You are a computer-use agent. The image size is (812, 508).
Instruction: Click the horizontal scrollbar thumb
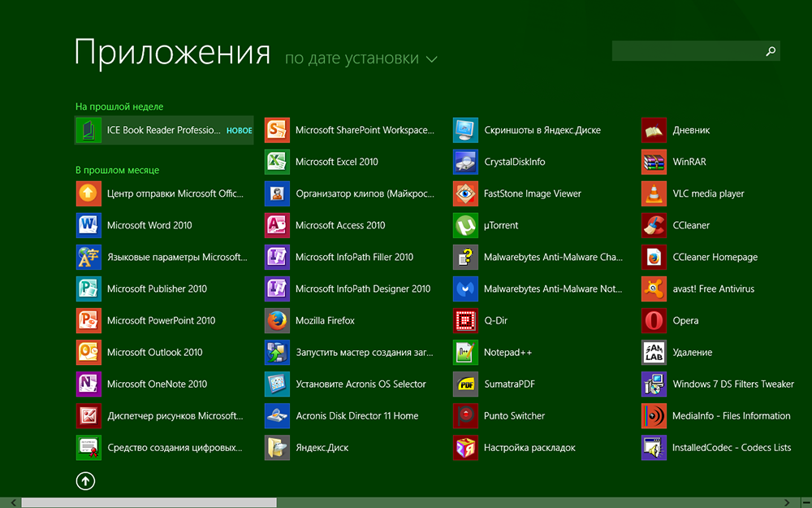pyautogui.click(x=149, y=503)
